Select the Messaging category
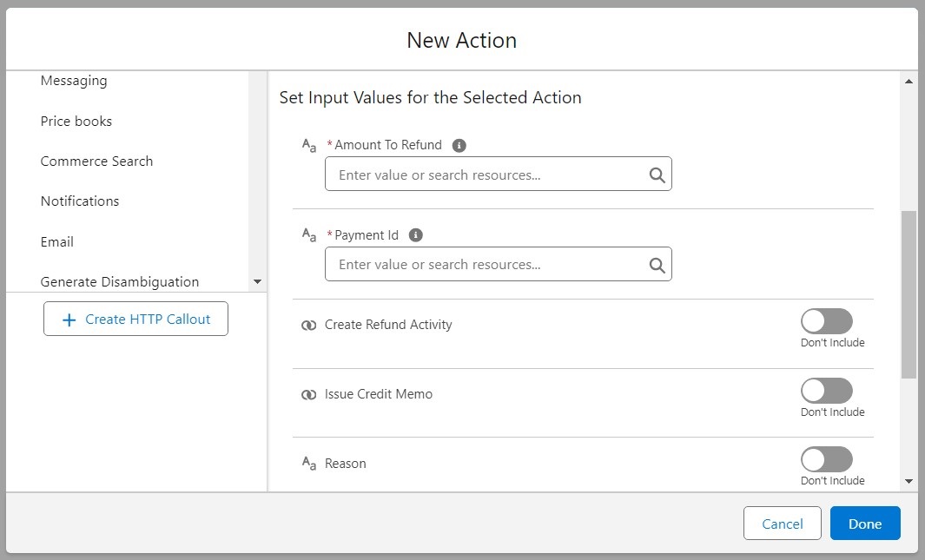 pyautogui.click(x=74, y=81)
